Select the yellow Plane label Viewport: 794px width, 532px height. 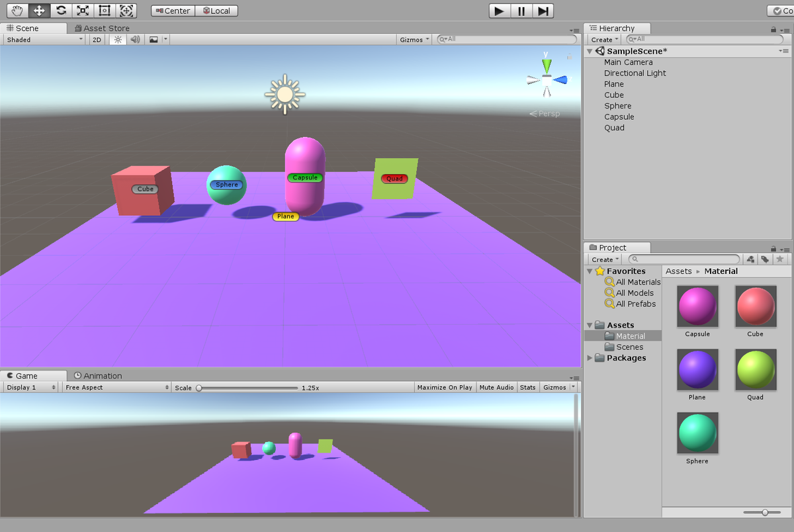(x=286, y=216)
